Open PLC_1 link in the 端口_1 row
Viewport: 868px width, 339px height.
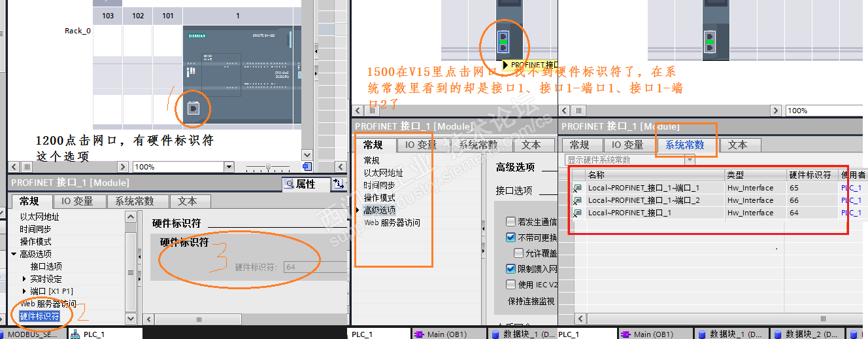[x=850, y=188]
